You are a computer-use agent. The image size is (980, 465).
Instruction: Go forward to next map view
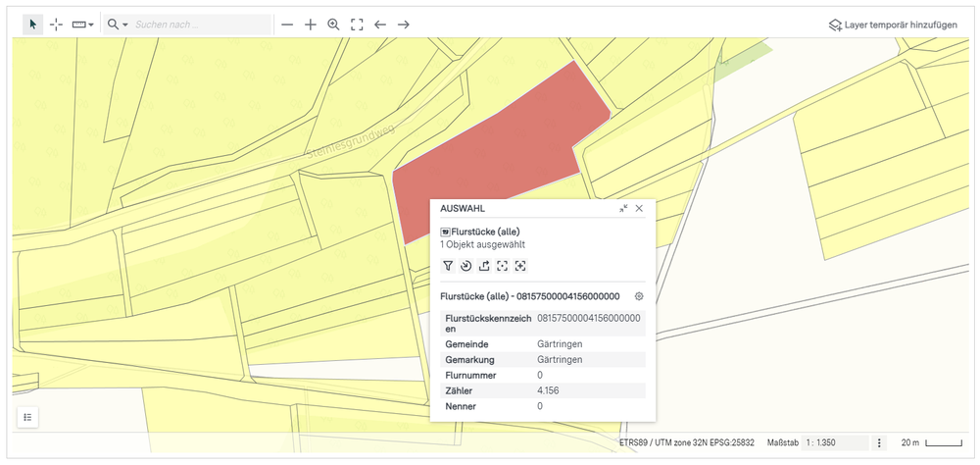[404, 25]
